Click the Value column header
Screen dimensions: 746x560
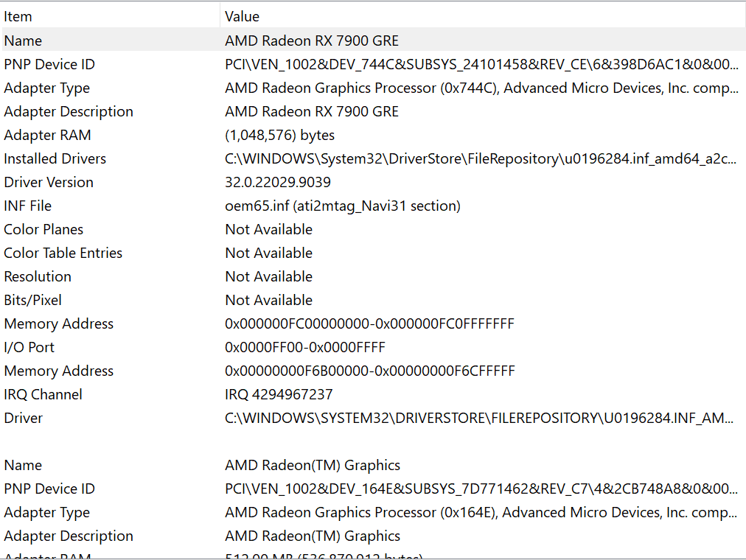click(x=242, y=16)
